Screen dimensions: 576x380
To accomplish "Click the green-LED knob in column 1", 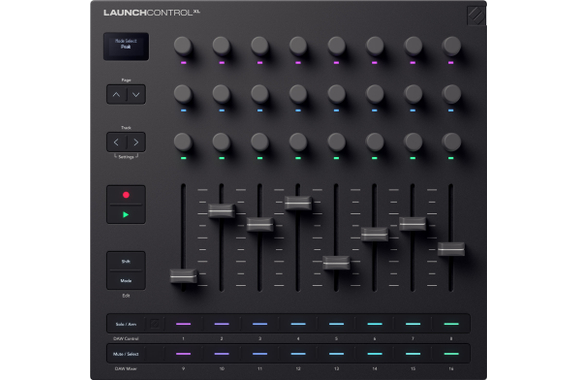I will (x=183, y=142).
